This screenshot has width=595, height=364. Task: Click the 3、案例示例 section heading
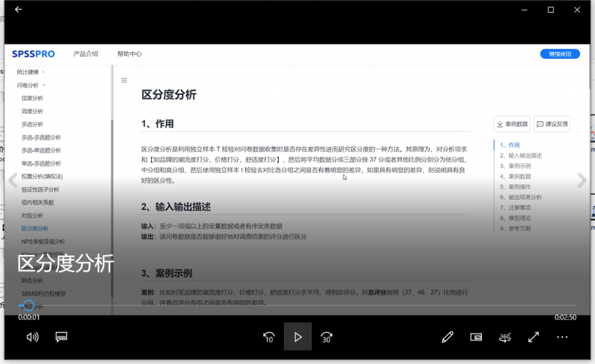(x=167, y=273)
